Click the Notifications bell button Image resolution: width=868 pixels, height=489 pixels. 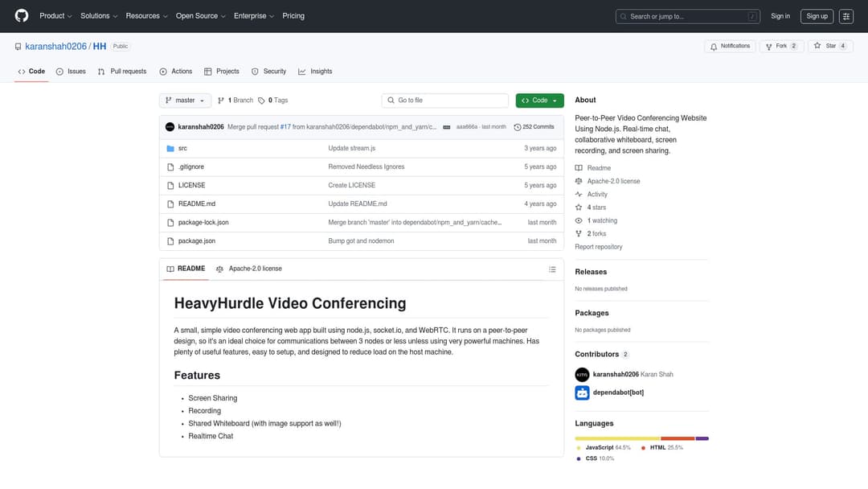click(x=730, y=47)
